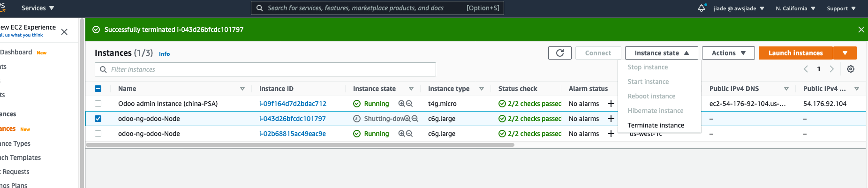
Task: Open the Launch instances split arrow
Action: [x=845, y=53]
